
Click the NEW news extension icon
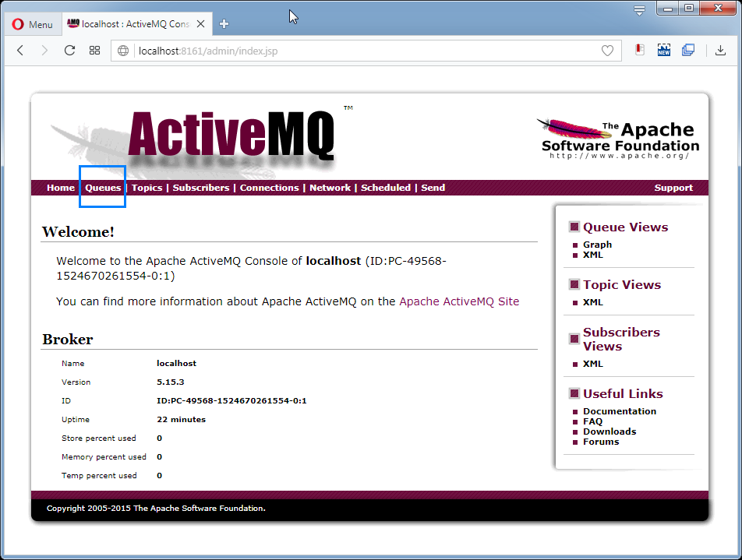pyautogui.click(x=664, y=50)
